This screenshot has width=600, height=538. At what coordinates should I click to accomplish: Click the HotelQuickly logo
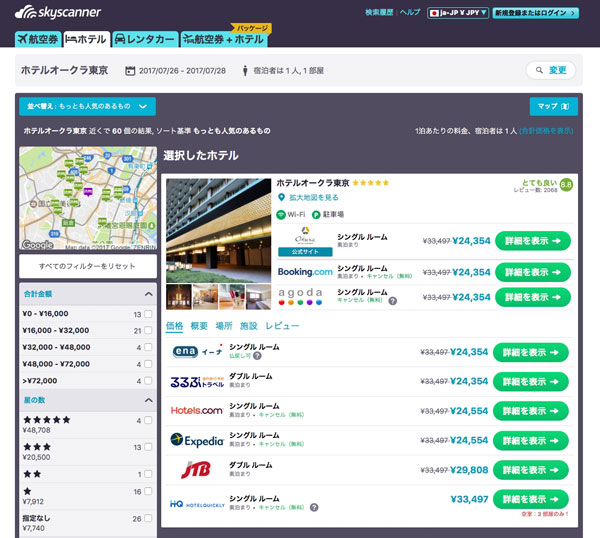(x=197, y=505)
